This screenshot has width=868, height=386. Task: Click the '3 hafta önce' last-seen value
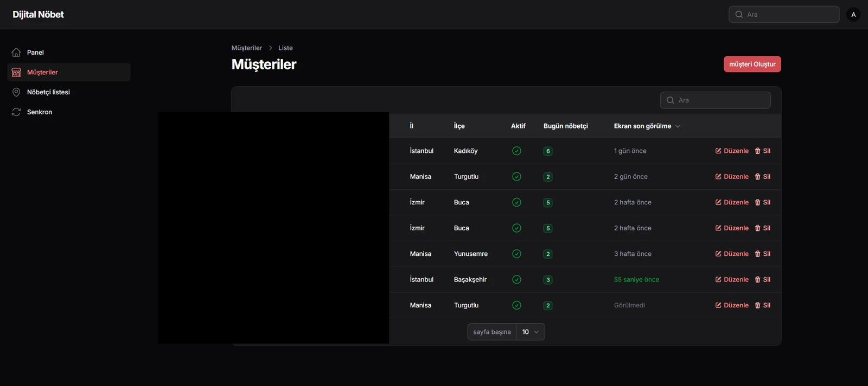633,254
